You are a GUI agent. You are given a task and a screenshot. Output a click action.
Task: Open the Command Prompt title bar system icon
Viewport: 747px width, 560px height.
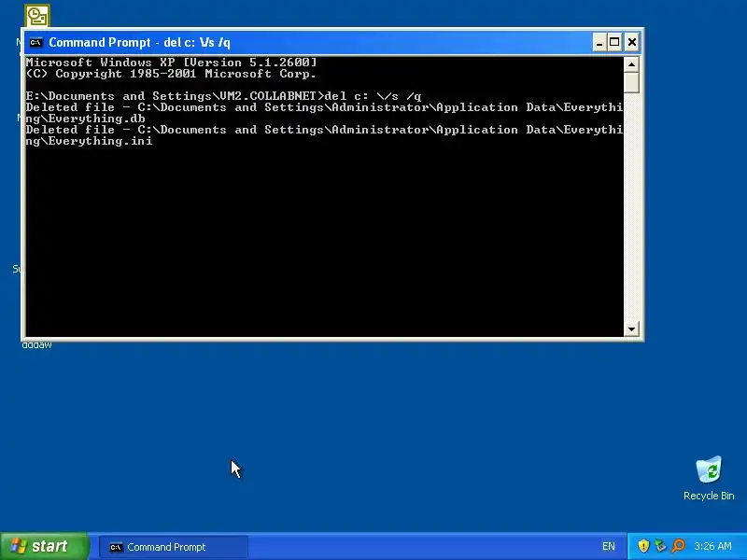point(35,42)
